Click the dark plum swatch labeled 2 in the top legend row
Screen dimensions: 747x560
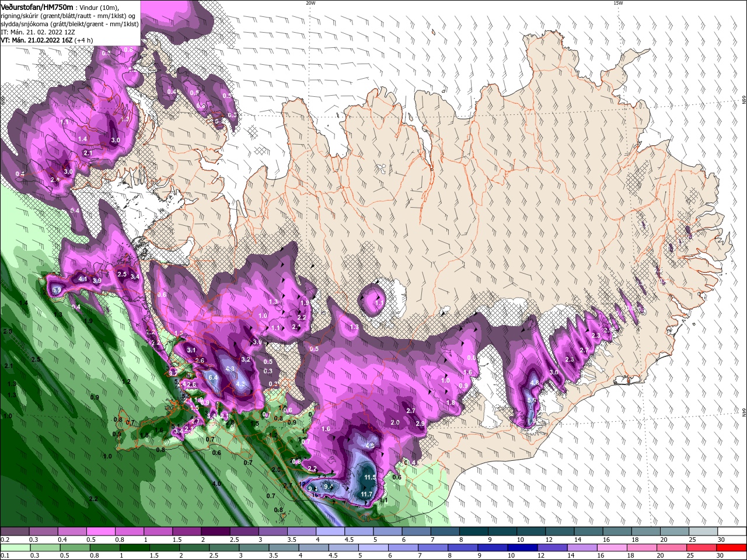pyautogui.click(x=215, y=531)
